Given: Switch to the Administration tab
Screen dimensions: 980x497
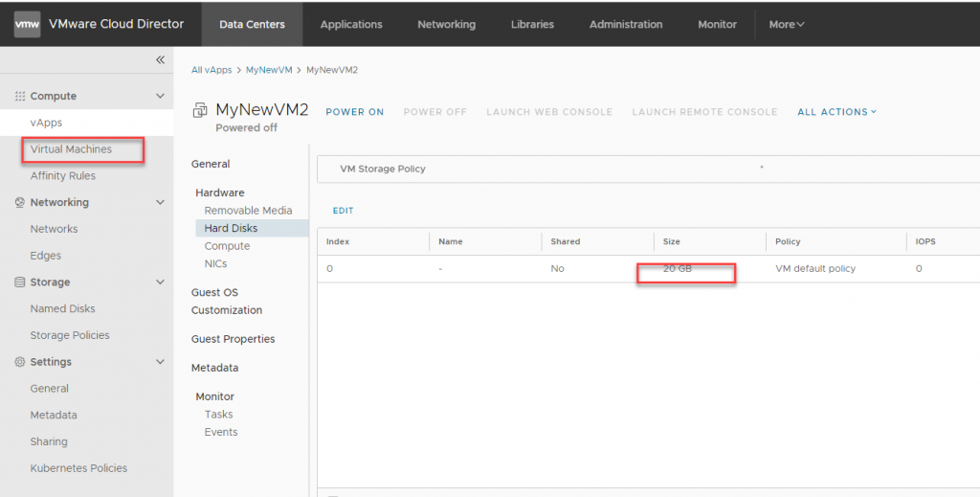Looking at the screenshot, I should point(626,24).
